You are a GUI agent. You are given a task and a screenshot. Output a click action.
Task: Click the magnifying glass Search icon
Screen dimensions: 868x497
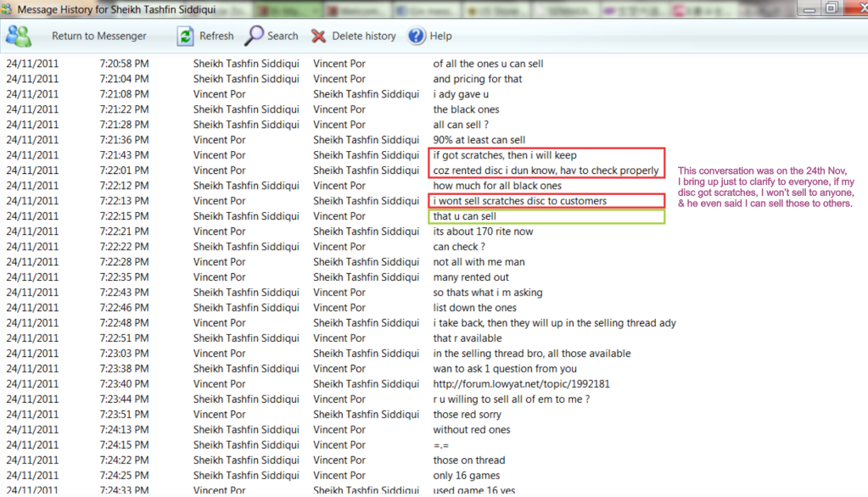click(255, 36)
